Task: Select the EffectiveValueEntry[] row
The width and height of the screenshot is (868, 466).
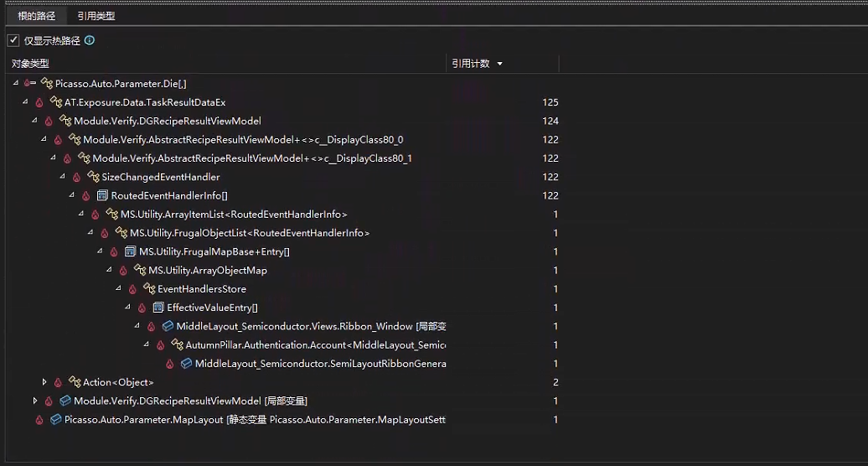Action: (x=212, y=308)
